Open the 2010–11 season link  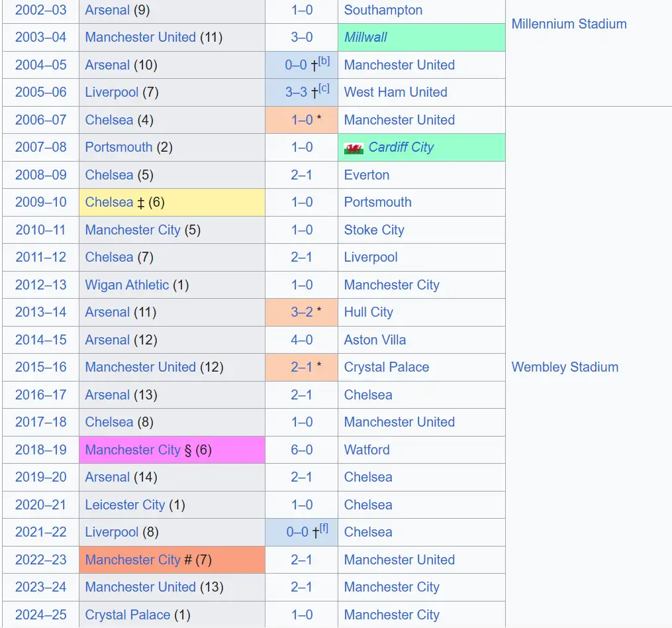pos(40,229)
